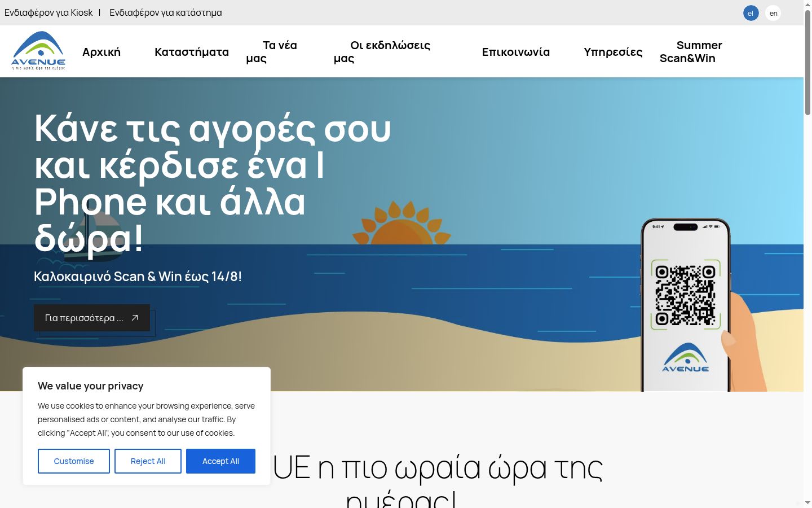Go to Τα νέα μας page
Image resolution: width=812 pixels, height=508 pixels.
272,51
